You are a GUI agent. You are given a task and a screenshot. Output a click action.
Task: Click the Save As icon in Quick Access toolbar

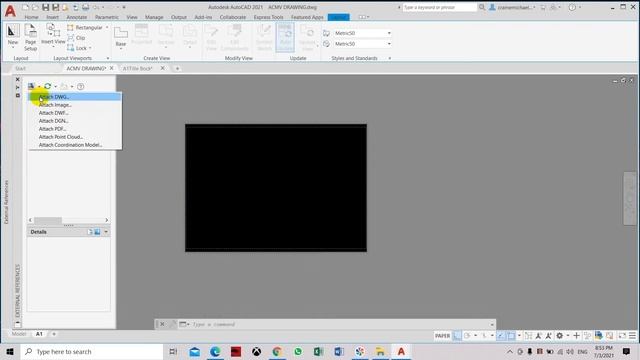[56, 7]
